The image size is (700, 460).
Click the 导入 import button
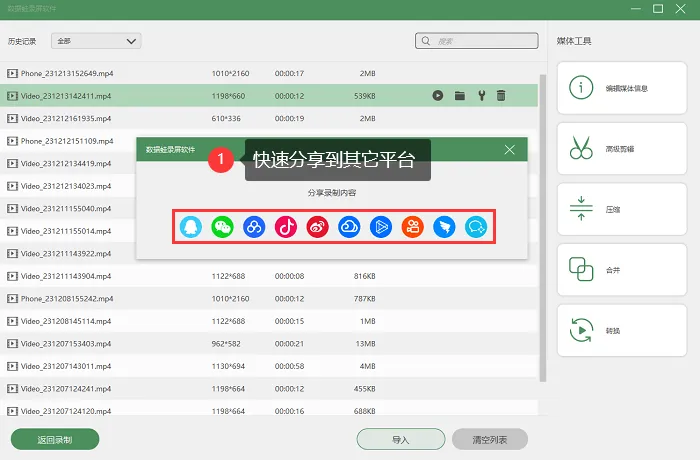point(401,439)
